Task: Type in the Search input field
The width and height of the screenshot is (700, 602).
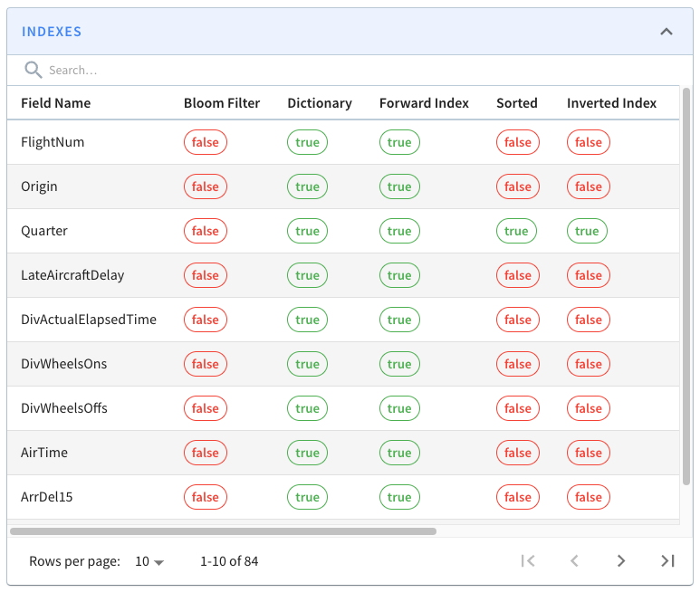Action: pos(272,70)
